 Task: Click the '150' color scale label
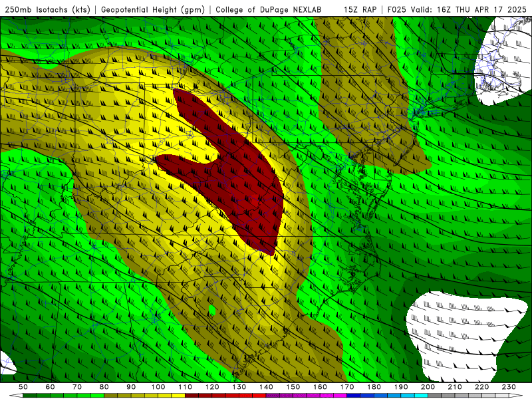tap(293, 387)
